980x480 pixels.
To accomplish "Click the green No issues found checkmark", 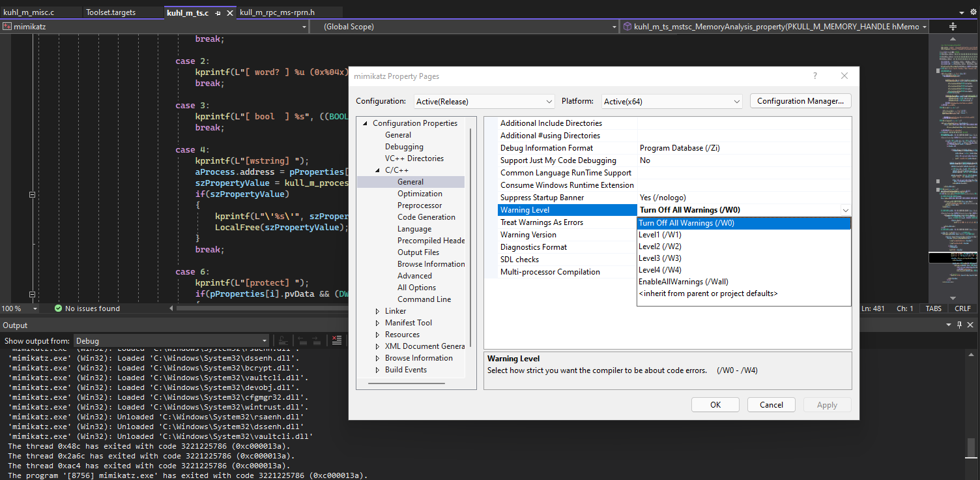I will tap(58, 308).
